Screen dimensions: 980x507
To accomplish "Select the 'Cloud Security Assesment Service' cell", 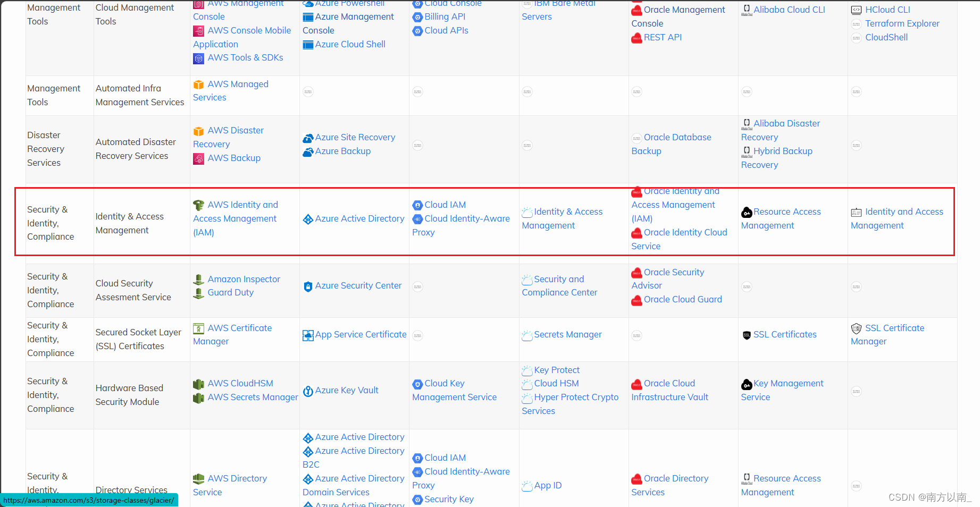I will click(x=141, y=290).
